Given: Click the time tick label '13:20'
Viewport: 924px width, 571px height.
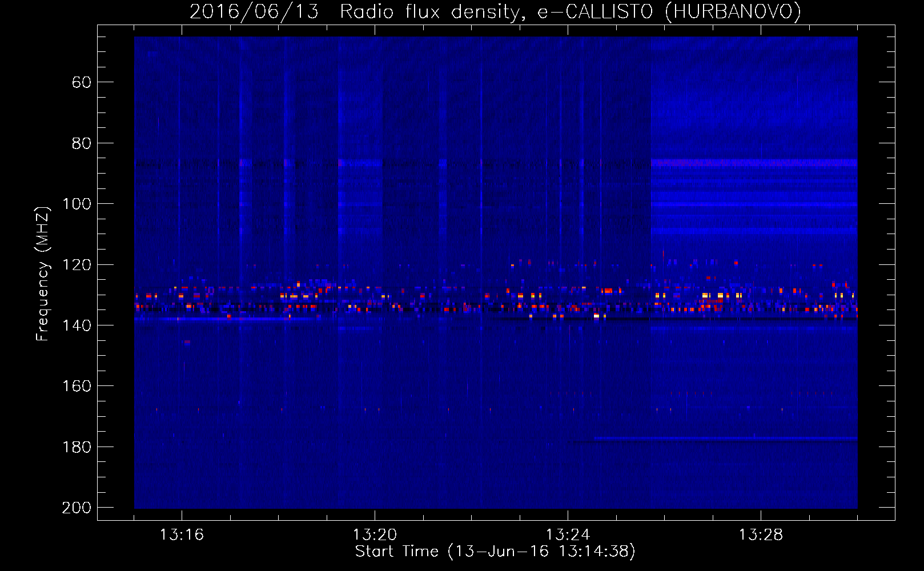Looking at the screenshot, I should pyautogui.click(x=375, y=535).
